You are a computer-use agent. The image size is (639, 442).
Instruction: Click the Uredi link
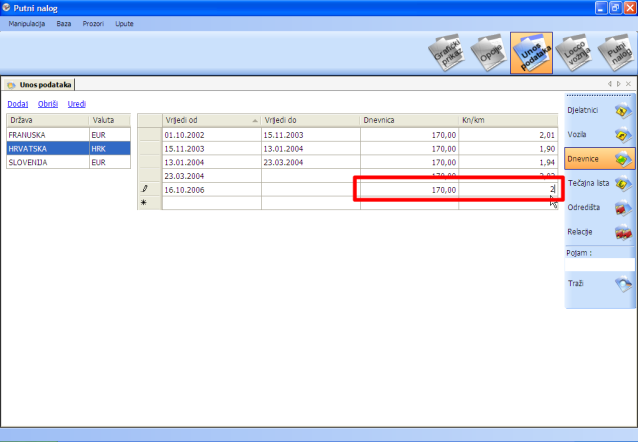pyautogui.click(x=77, y=104)
